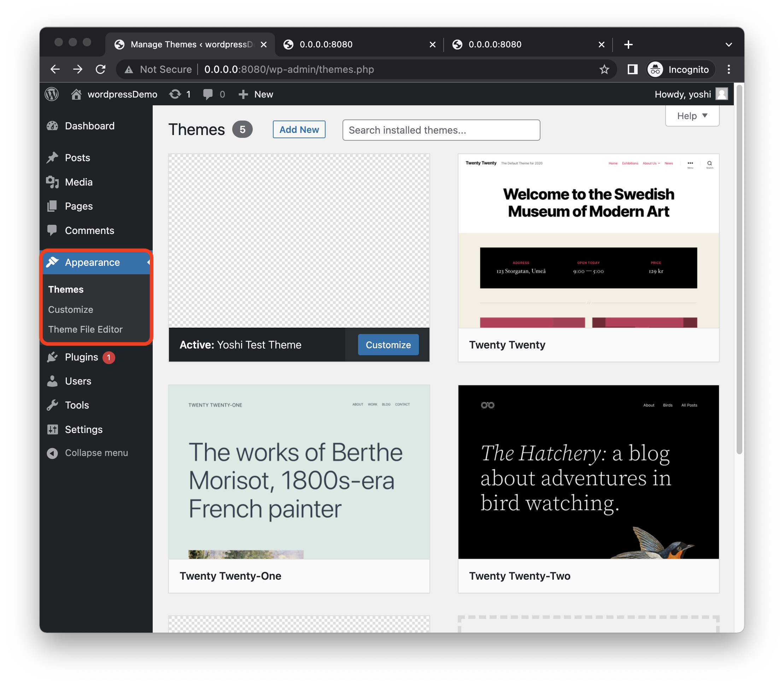Image resolution: width=784 pixels, height=685 pixels.
Task: Click the page vertical scrollbar
Action: 739,270
